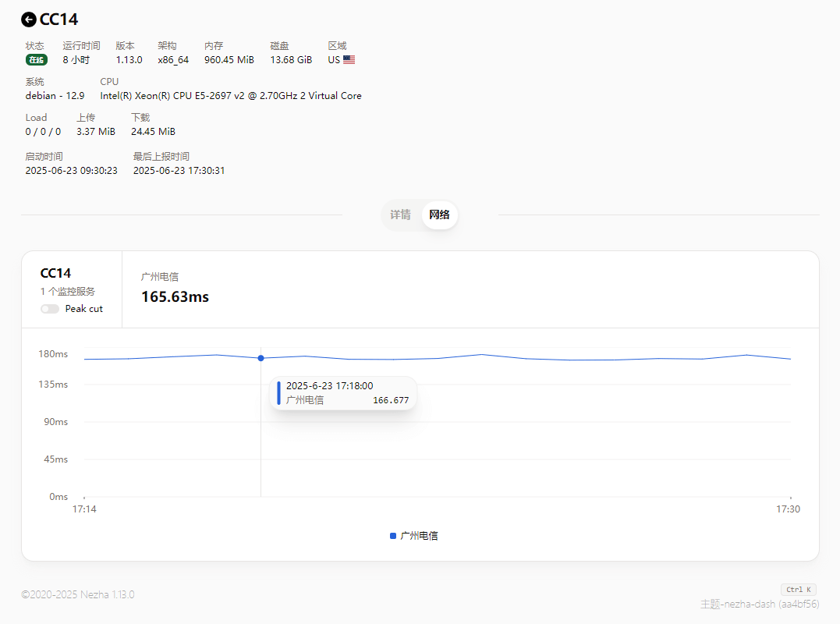The image size is (840, 624).
Task: Click the 180ms y-axis label
Action: [53, 354]
